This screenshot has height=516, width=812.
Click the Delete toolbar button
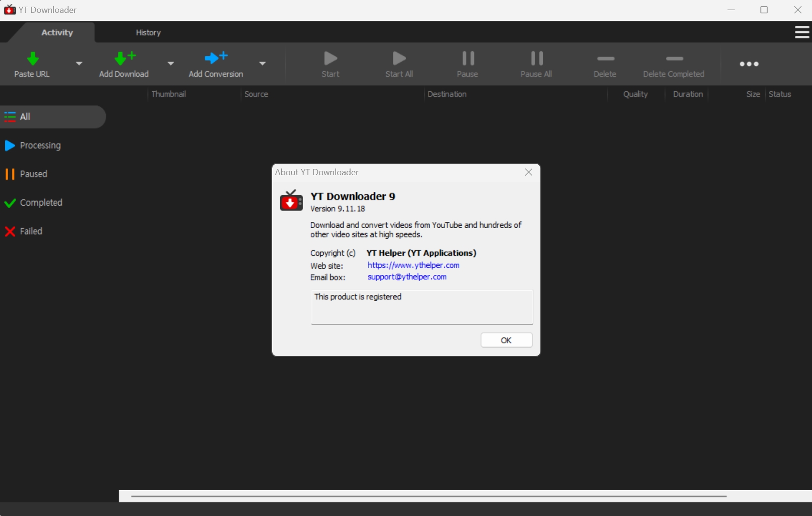(605, 64)
